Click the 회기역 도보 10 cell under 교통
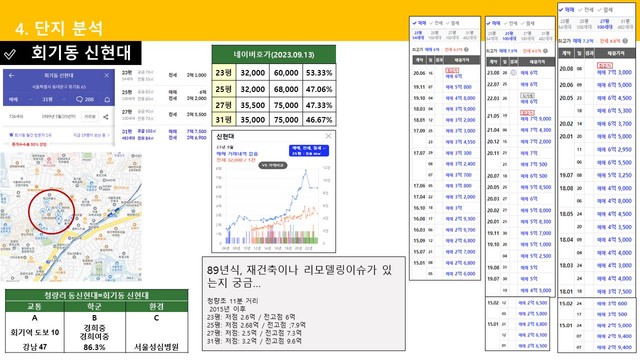Image resolution: width=640 pixels, height=360 pixels. pos(35,332)
